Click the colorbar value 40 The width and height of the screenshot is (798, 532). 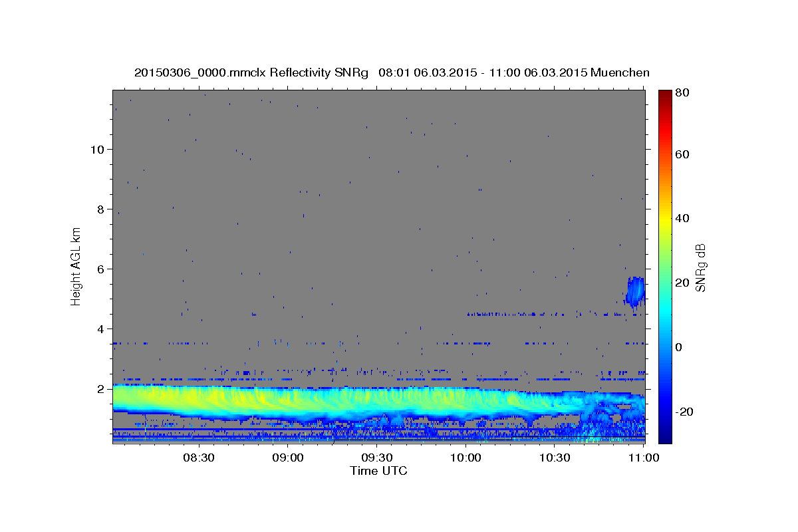pyautogui.click(x=683, y=218)
